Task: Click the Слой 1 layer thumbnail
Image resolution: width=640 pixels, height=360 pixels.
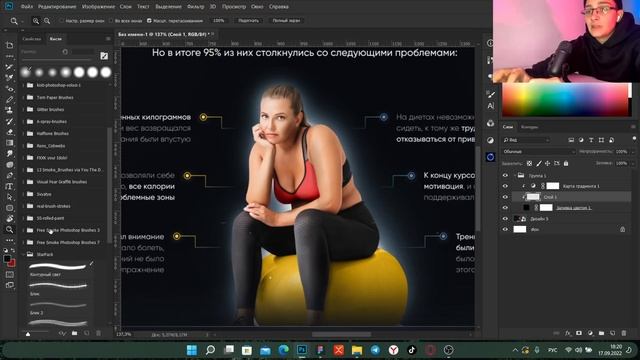Action: (533, 197)
